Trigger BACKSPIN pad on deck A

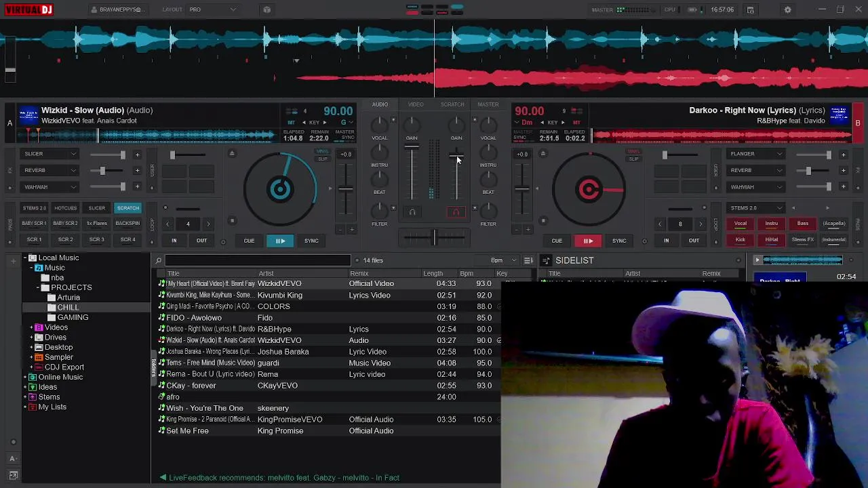127,223
